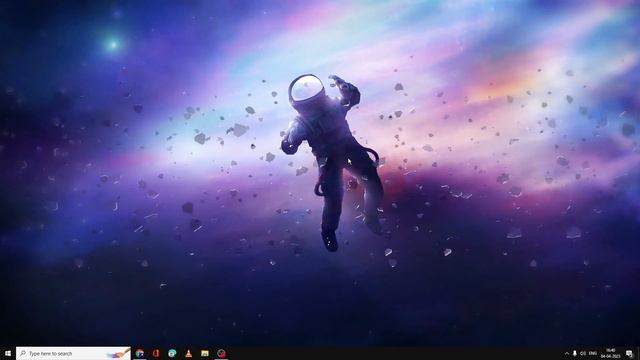Open the red circular app in the taskbar
640x360 pixels.
pos(221,353)
